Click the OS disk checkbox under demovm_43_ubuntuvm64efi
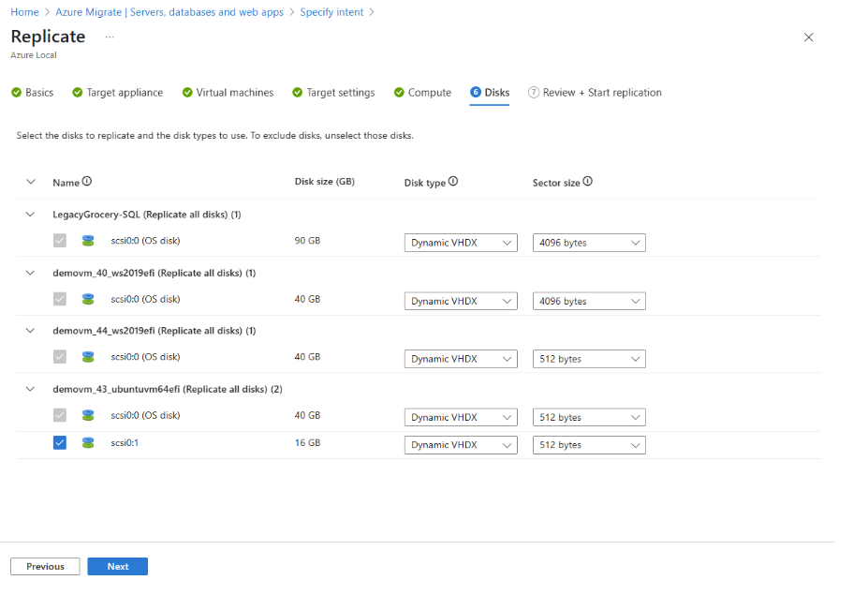868x595 pixels. tap(60, 415)
